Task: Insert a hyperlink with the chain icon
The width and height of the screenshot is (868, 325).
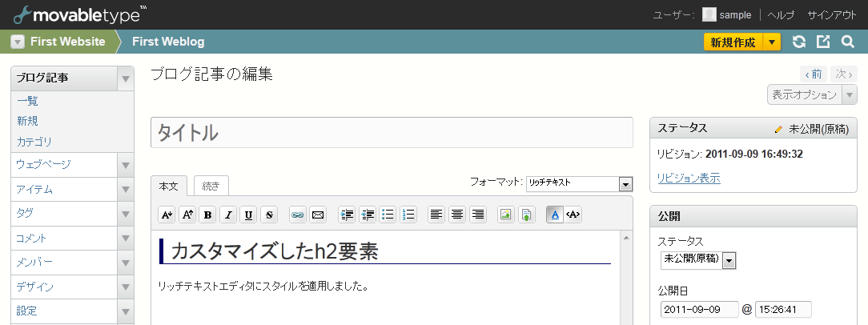Action: 298,215
